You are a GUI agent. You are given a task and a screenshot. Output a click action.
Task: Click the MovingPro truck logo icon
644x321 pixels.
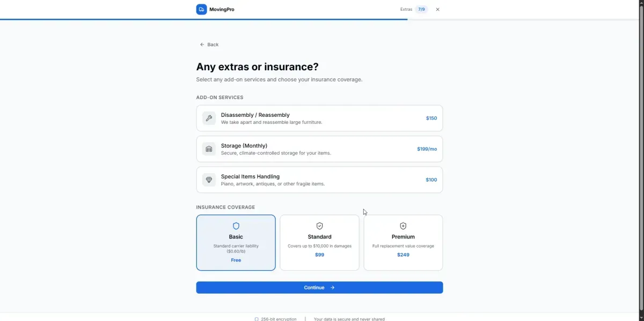pos(201,9)
